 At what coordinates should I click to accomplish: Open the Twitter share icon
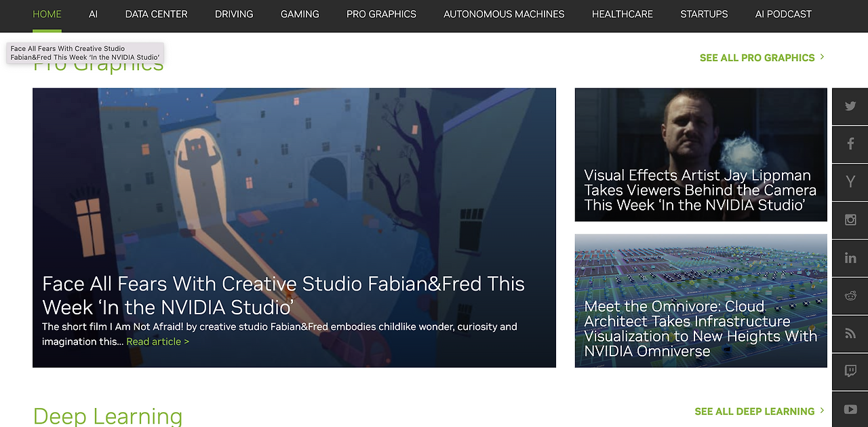point(850,106)
